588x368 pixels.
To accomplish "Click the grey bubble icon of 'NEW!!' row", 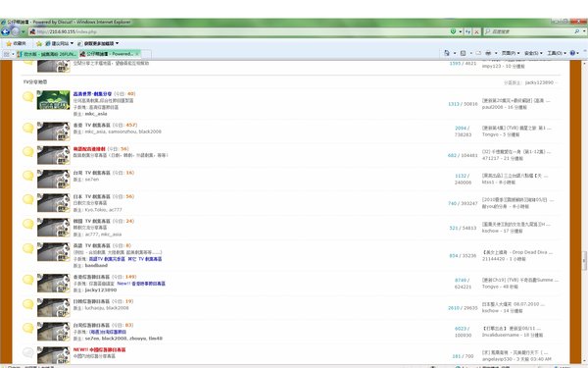I will [x=28, y=352].
